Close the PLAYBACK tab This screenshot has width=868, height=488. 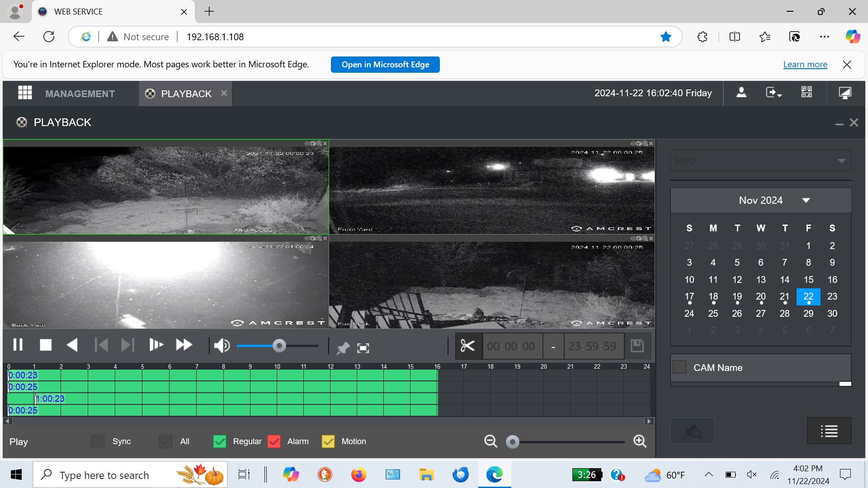[x=224, y=93]
